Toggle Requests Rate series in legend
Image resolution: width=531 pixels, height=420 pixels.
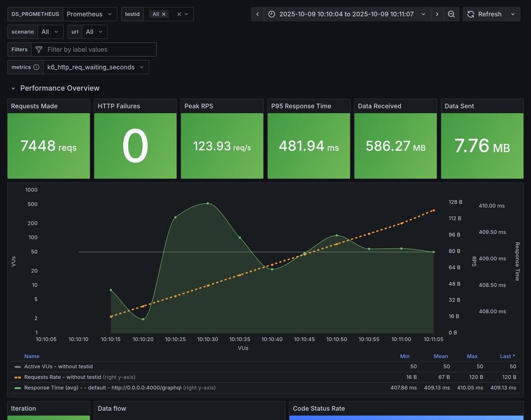62,377
